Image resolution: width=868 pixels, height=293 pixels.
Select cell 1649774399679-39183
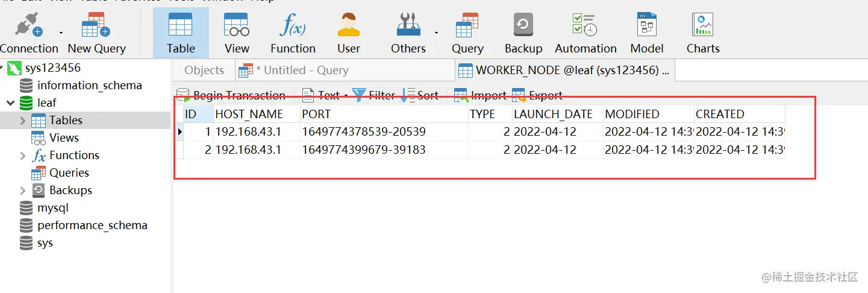click(384, 150)
